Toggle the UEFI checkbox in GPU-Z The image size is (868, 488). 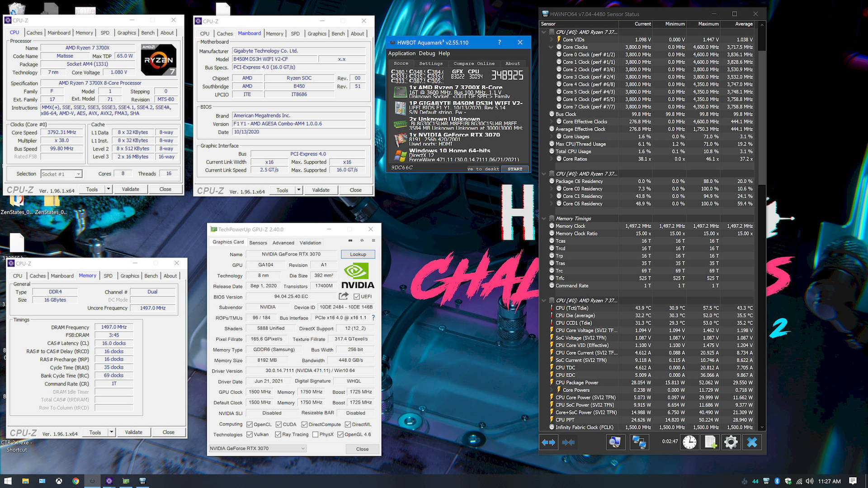(357, 297)
